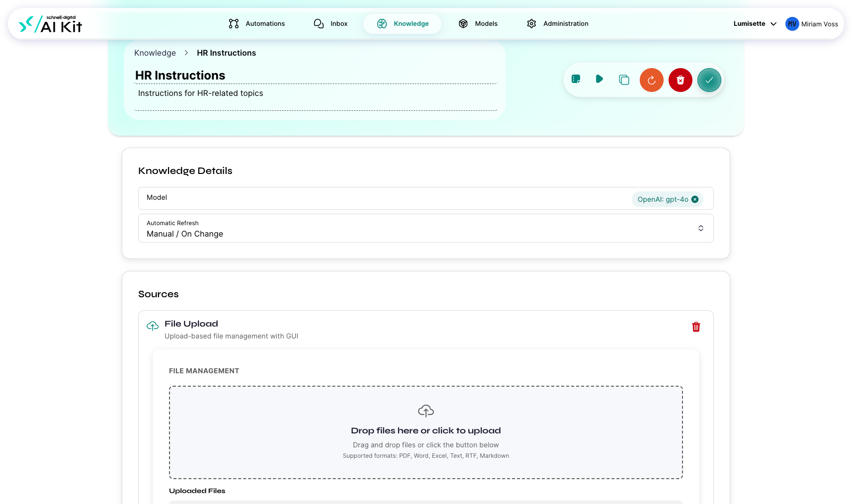The height and width of the screenshot is (504, 852).
Task: Click the breadcrumb chevron separator
Action: click(186, 53)
